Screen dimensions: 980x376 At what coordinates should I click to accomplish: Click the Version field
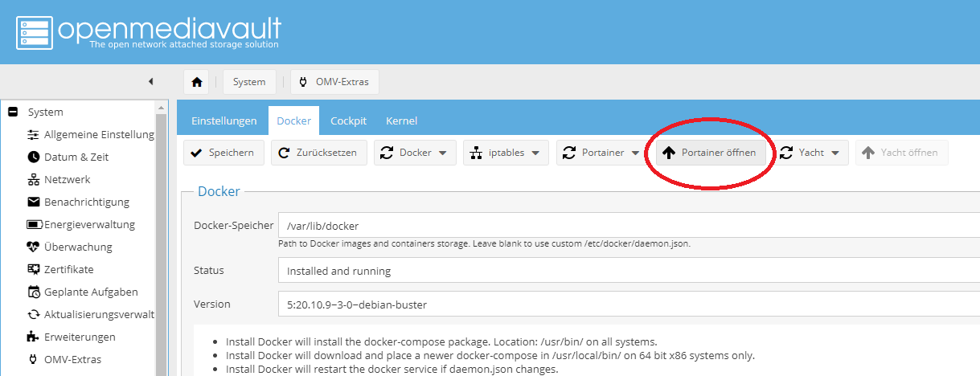pos(629,304)
